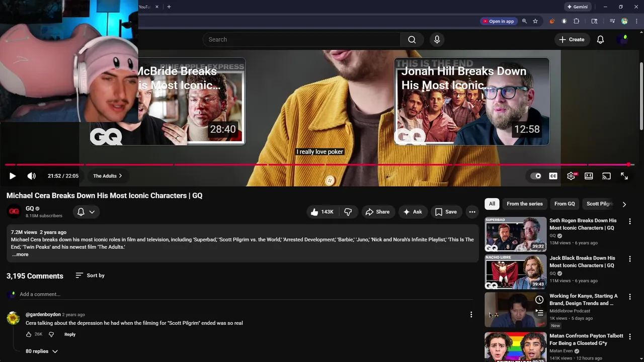Dislike the video thumbs down
Viewport: 644px width, 362px height.
[348, 212]
